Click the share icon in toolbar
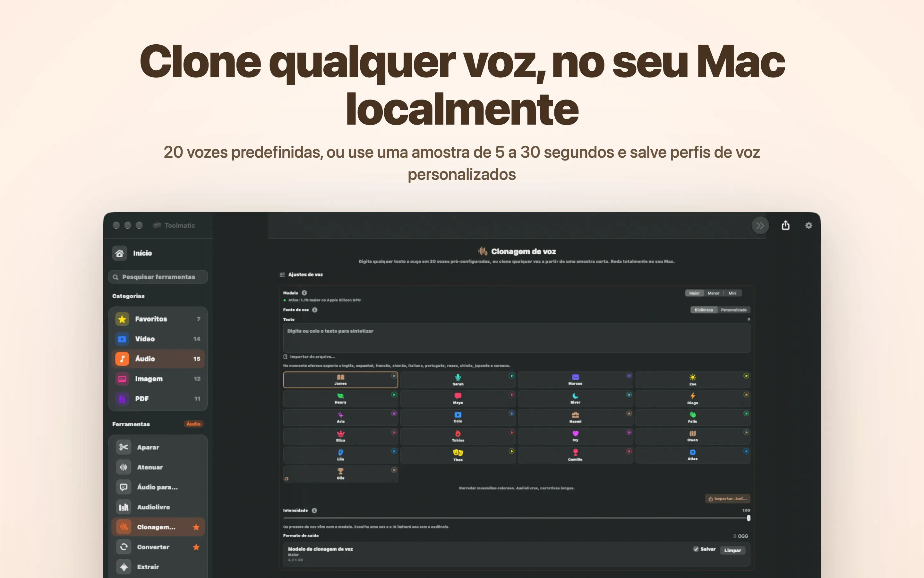Screen dimensions: 924x578 point(785,225)
